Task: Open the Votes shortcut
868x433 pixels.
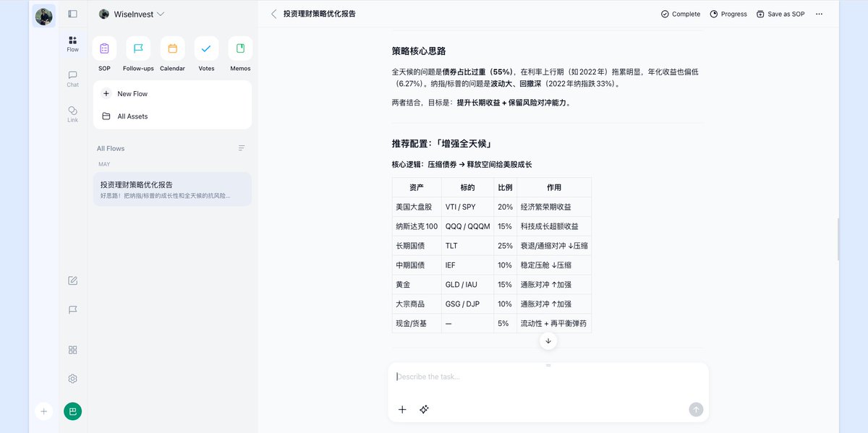Action: pyautogui.click(x=206, y=54)
